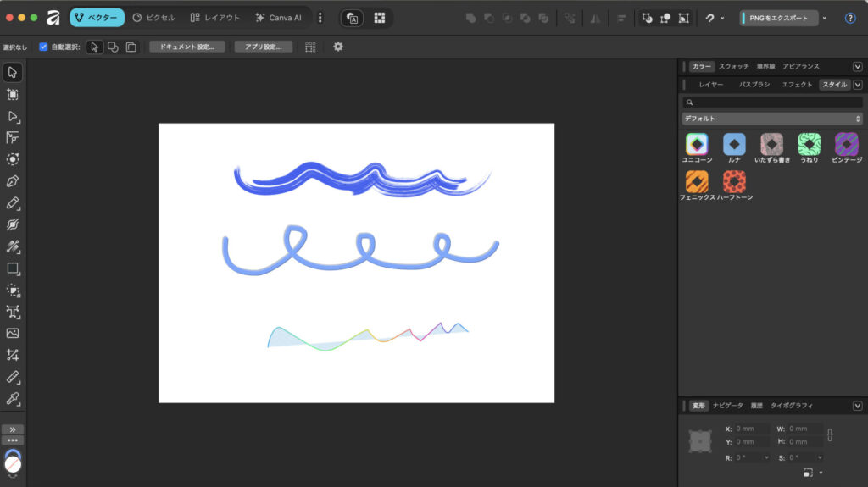Open the gear settings icon in context toolbar

click(338, 47)
